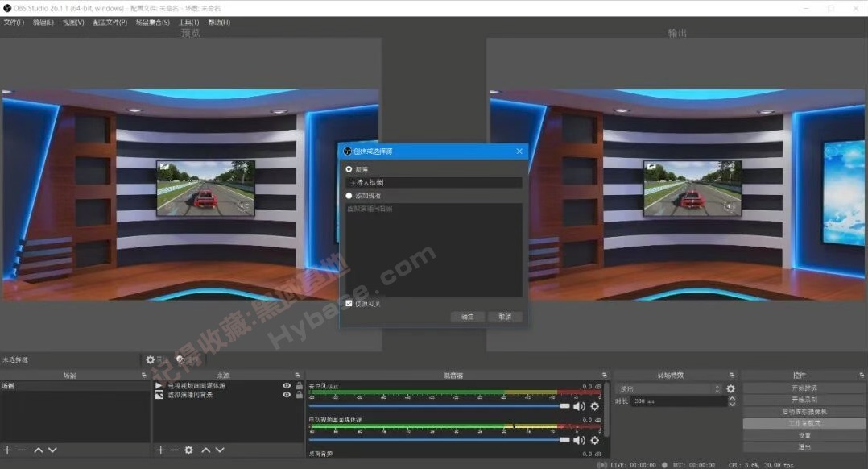This screenshot has height=469, width=868.
Task: Click the 开始录制 button
Action: tap(804, 398)
